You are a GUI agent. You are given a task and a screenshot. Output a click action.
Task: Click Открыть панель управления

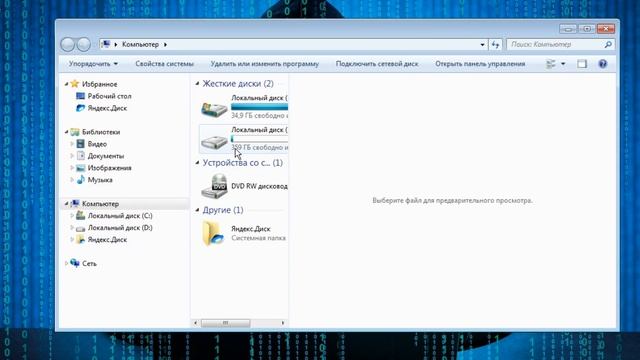point(480,64)
